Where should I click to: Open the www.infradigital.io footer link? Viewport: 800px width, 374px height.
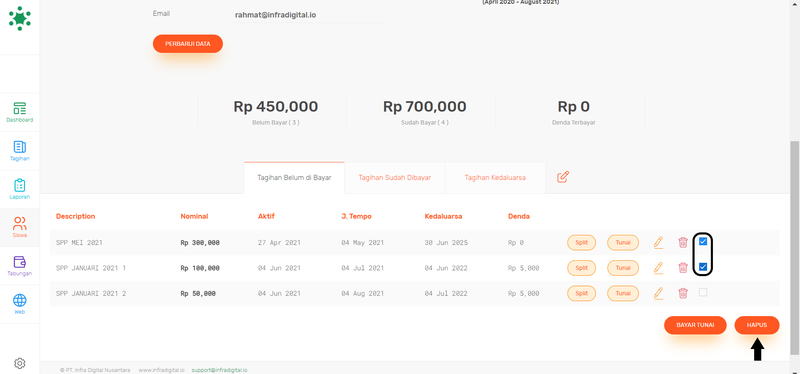[x=161, y=370]
